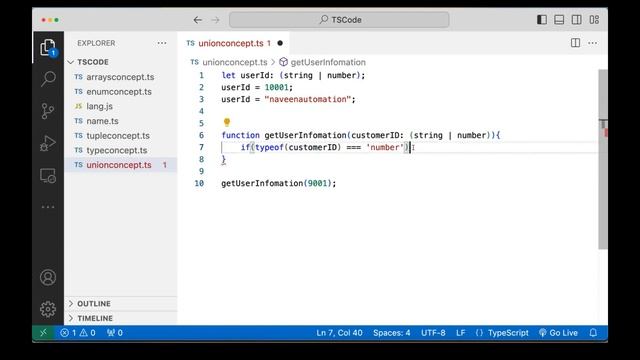Click the lightbulb quick fix icon

(x=227, y=122)
